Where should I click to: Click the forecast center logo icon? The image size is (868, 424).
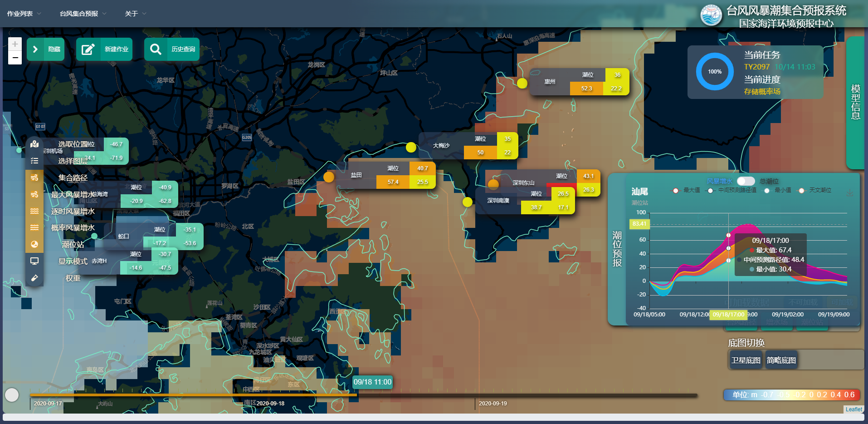711,15
